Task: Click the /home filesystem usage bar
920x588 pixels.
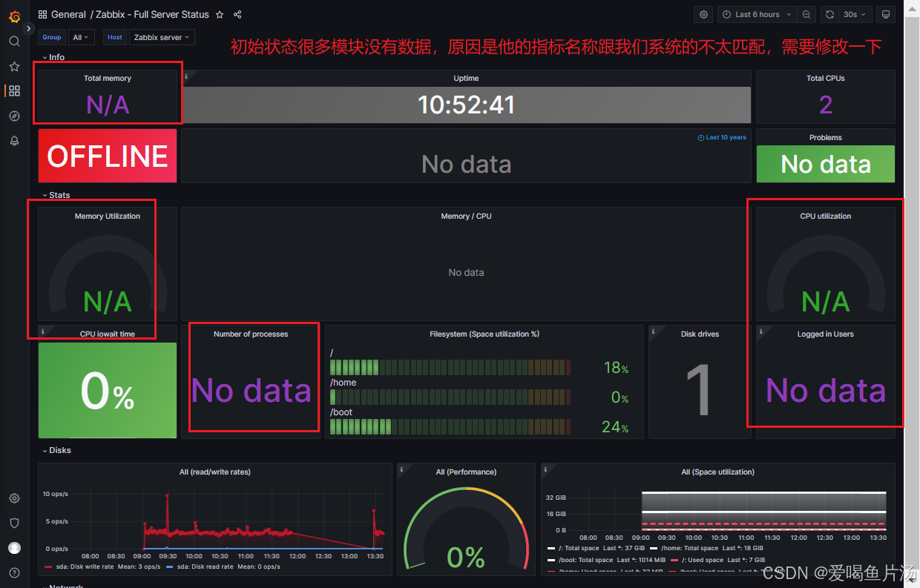Action: [450, 397]
